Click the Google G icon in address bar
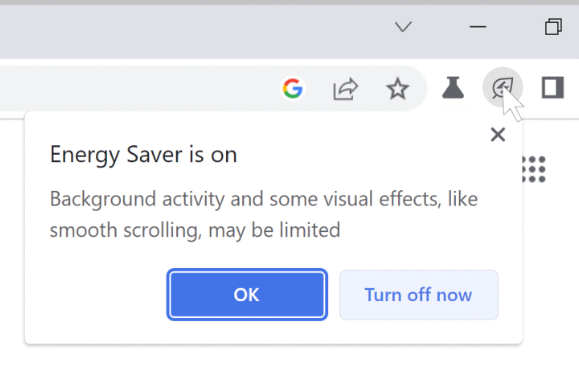Image resolution: width=579 pixels, height=366 pixels. pos(293,89)
